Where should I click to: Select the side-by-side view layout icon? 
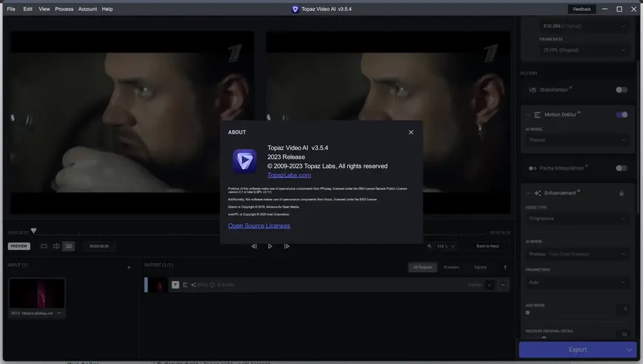click(x=69, y=246)
